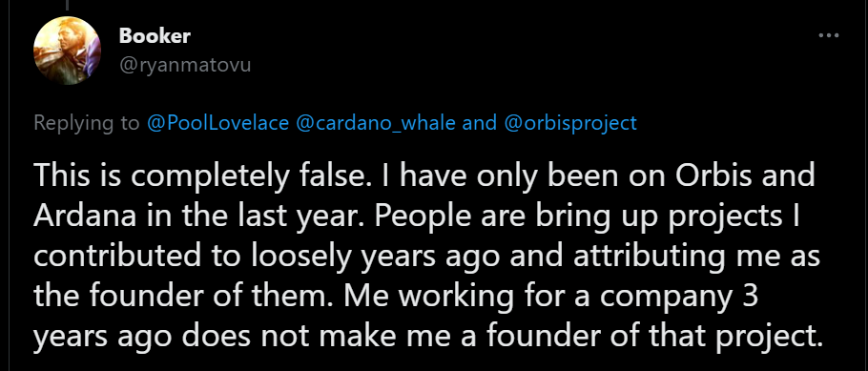This screenshot has height=371, width=868.
Task: Visit the @PoolLovelace mention link
Action: click(218, 123)
